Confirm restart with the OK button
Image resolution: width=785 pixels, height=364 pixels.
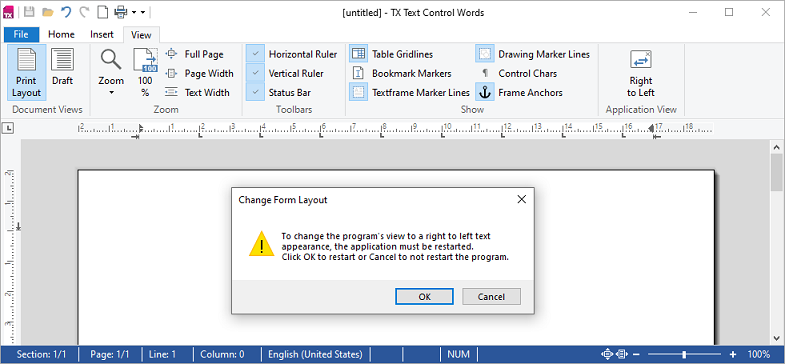coord(425,296)
